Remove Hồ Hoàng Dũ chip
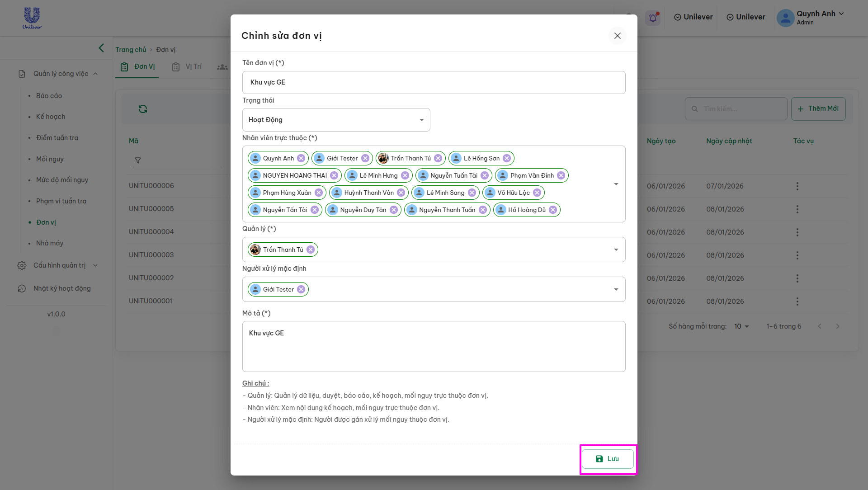The width and height of the screenshot is (868, 490). pos(553,210)
